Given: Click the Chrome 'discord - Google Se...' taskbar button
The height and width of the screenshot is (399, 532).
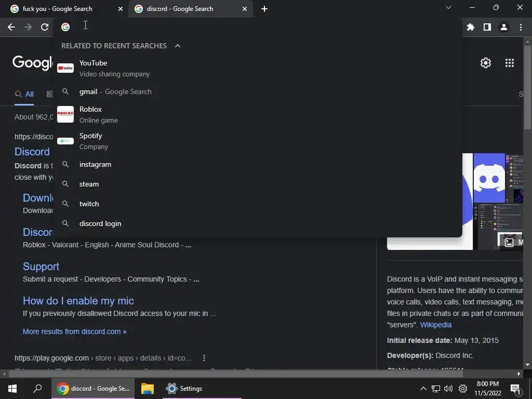Looking at the screenshot, I should click(x=93, y=389).
